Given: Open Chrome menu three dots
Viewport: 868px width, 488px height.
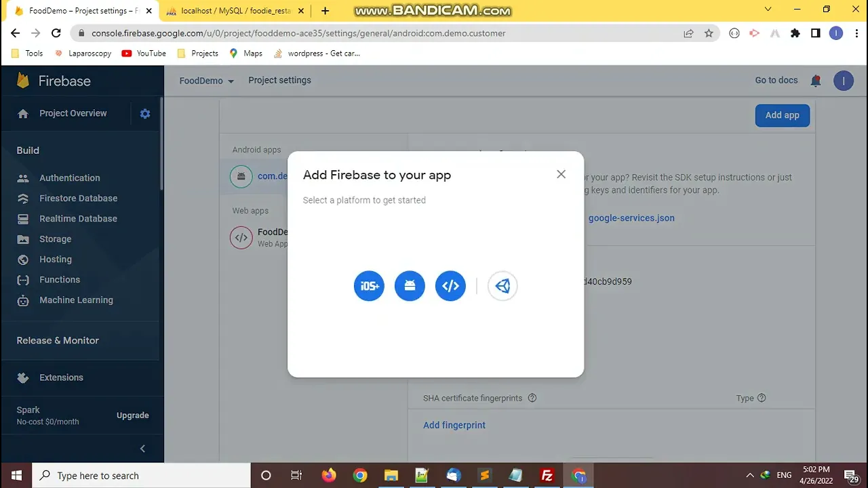Looking at the screenshot, I should (x=856, y=33).
